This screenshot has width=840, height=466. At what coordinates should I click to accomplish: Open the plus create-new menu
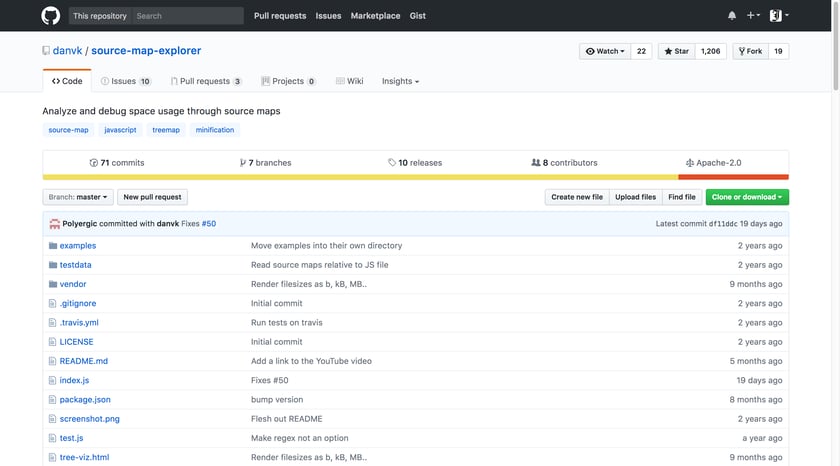pos(753,16)
